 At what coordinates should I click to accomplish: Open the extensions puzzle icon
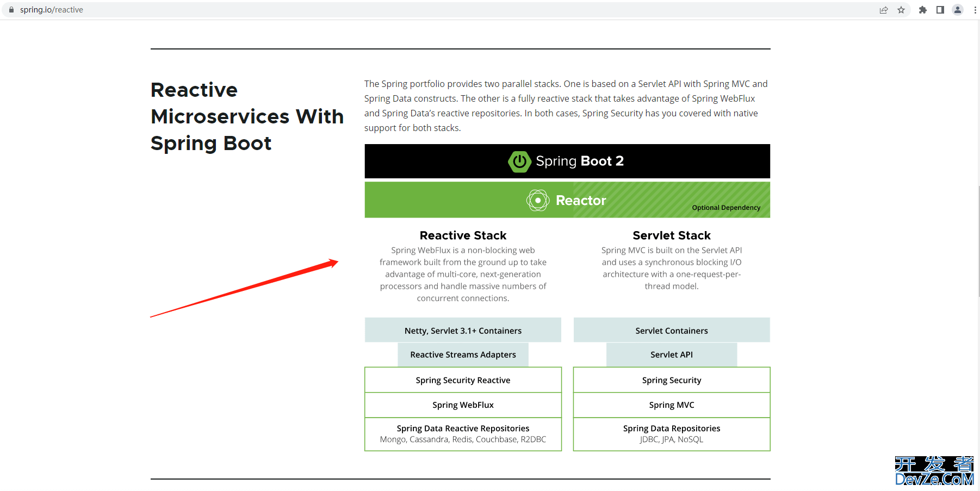point(923,10)
